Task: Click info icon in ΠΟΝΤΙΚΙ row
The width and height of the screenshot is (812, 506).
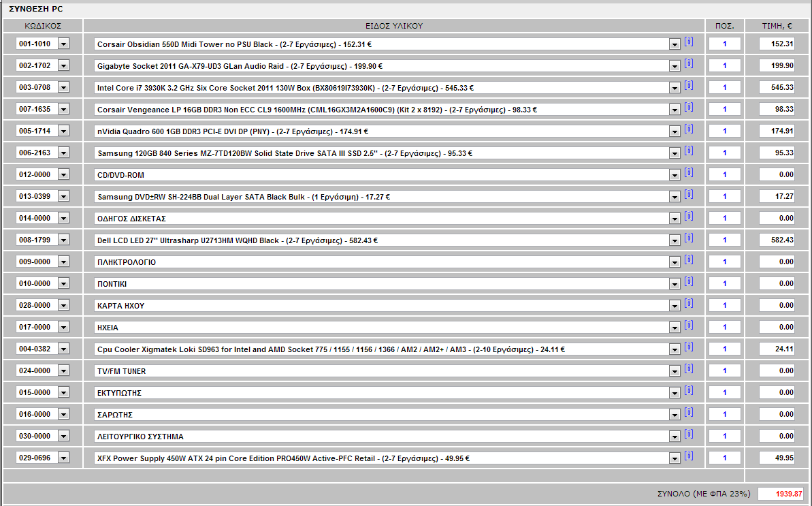Action: (x=689, y=281)
